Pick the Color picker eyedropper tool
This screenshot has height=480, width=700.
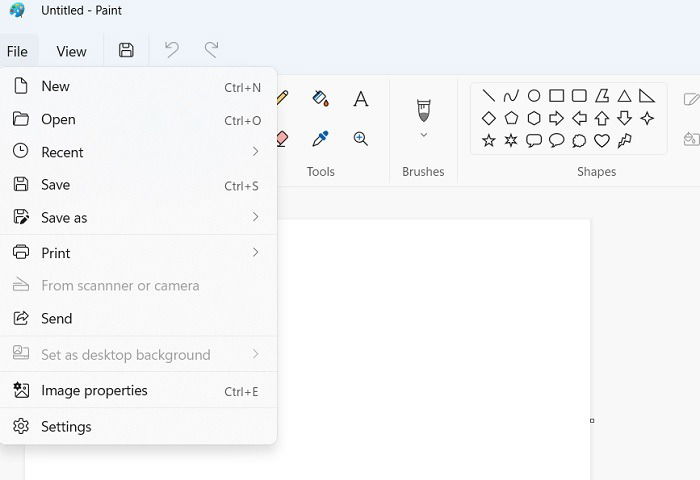[321, 139]
